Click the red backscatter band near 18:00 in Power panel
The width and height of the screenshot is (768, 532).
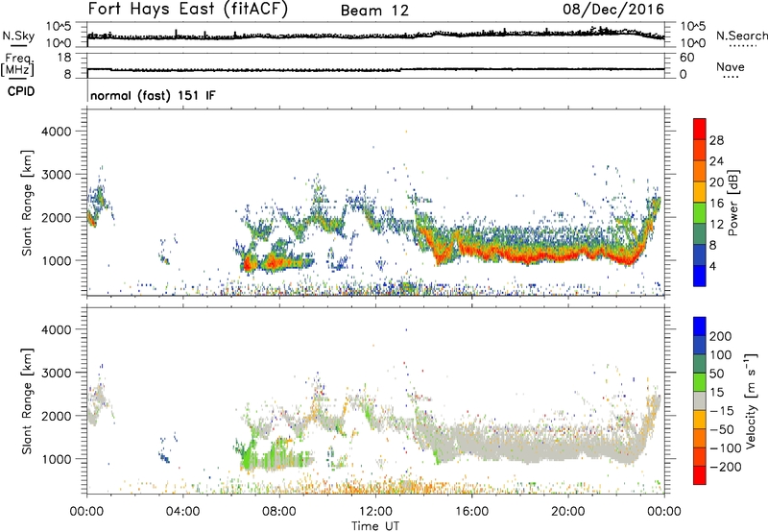[x=520, y=255]
